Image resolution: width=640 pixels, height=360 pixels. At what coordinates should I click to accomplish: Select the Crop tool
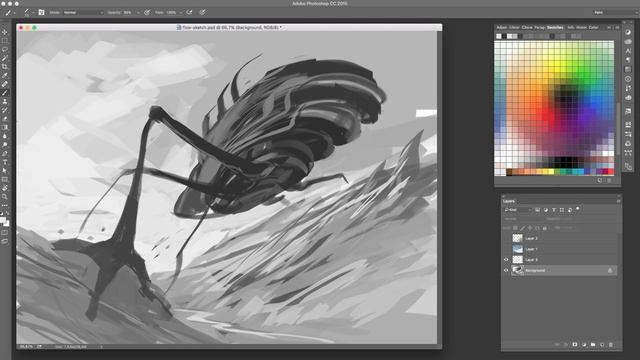click(x=5, y=67)
